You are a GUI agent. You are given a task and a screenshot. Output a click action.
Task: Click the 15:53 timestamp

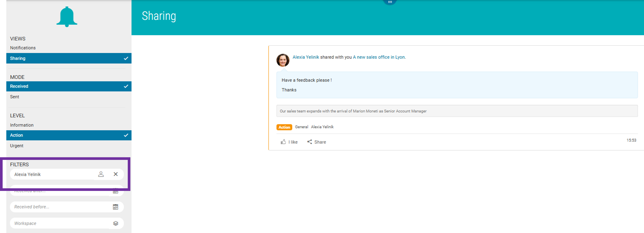click(631, 140)
